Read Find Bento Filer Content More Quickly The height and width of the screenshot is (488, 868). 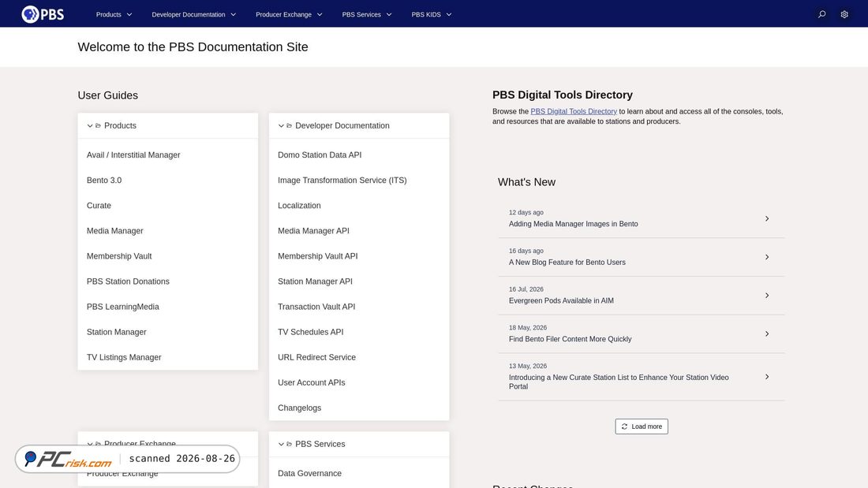click(x=570, y=339)
